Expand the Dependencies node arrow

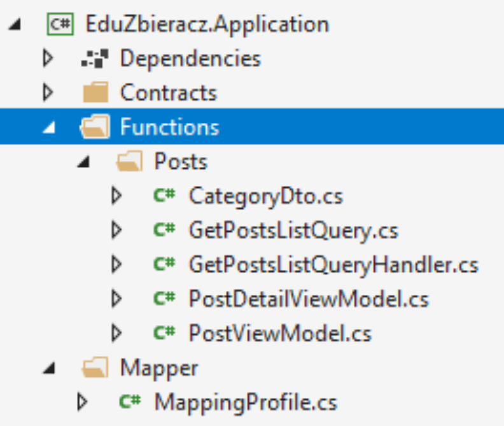click(x=48, y=58)
